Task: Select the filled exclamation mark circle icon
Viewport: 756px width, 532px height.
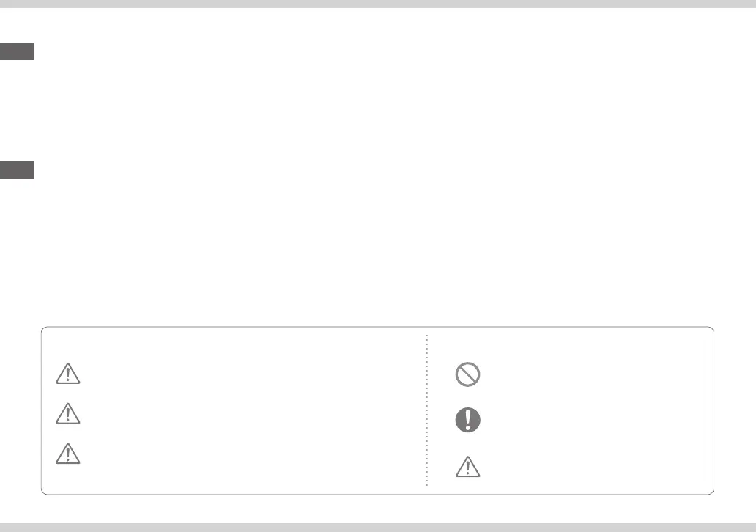Action: tap(467, 419)
